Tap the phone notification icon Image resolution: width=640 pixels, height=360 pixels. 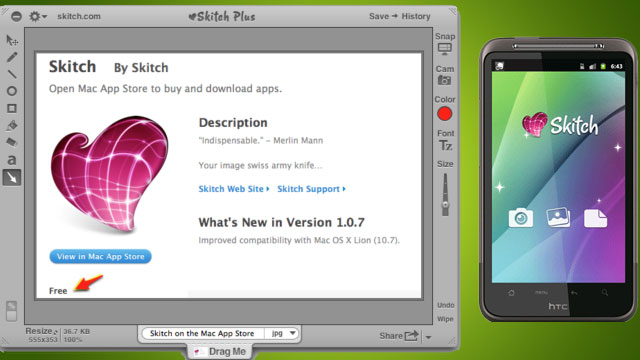tap(499, 66)
